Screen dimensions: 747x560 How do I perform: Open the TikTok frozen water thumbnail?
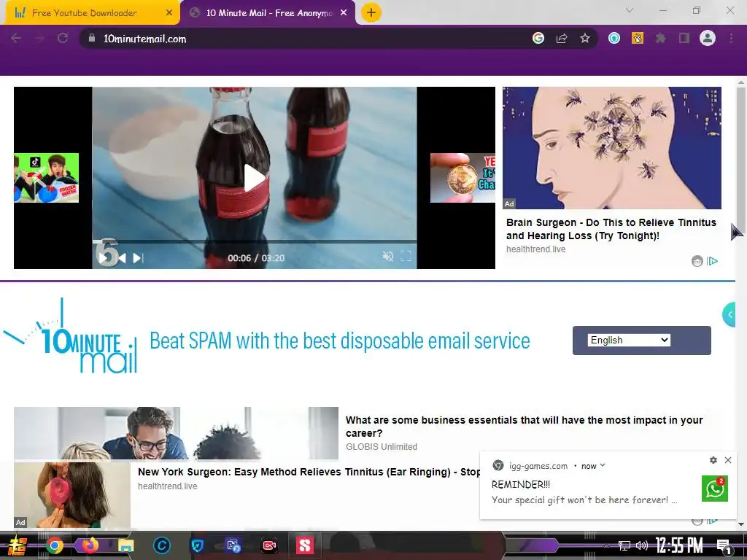pyautogui.click(x=46, y=178)
